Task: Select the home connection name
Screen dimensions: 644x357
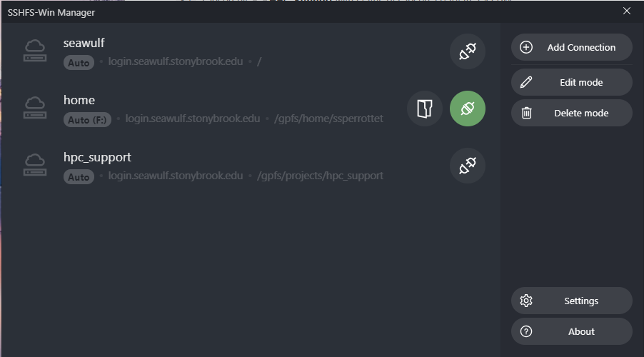Action: click(79, 100)
